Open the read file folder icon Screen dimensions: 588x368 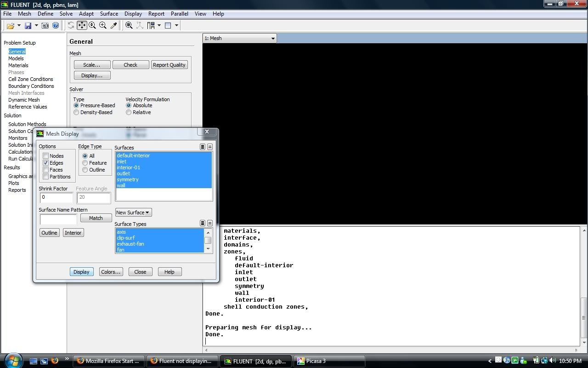tap(10, 26)
